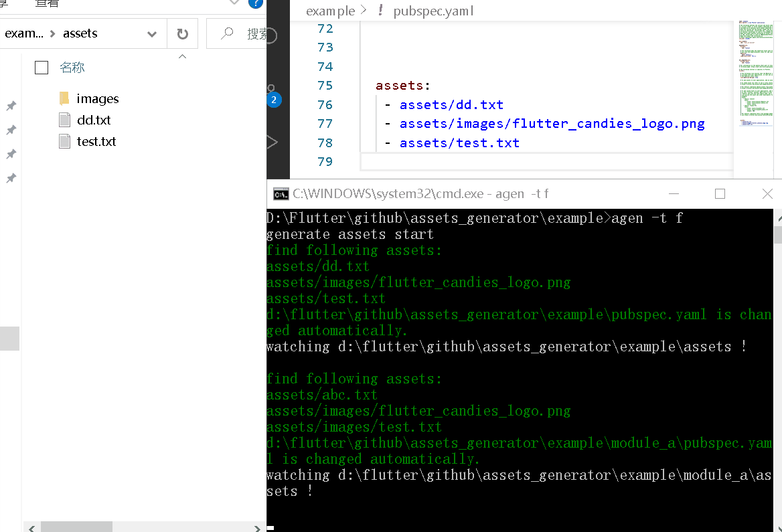The width and height of the screenshot is (782, 532).
Task: Toggle the select-all checkbox beside 名称
Action: (41, 67)
